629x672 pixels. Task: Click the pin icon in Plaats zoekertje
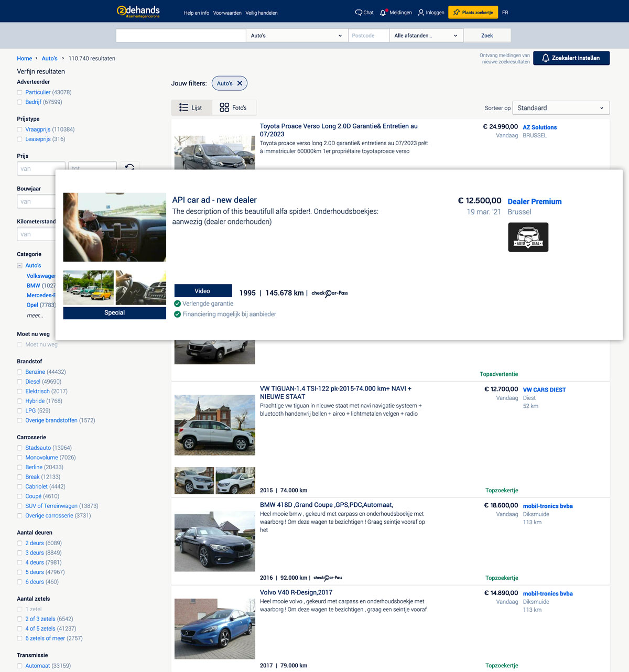pos(457,12)
